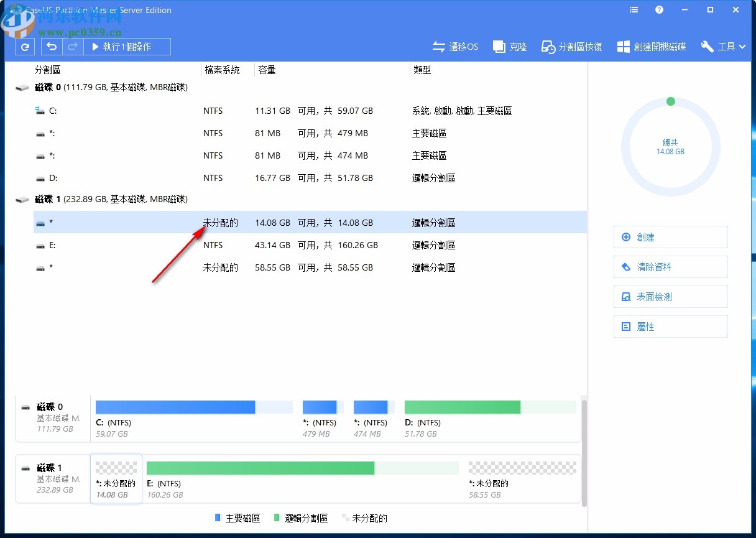756x538 pixels.
Task: Click the 創建 (Create) button
Action: point(670,237)
